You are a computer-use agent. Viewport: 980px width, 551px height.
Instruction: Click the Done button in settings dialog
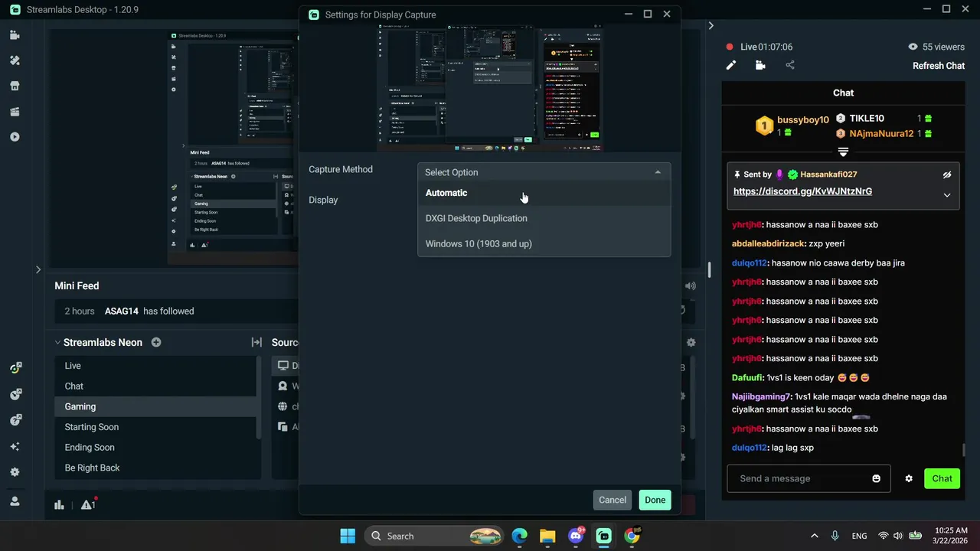click(655, 500)
